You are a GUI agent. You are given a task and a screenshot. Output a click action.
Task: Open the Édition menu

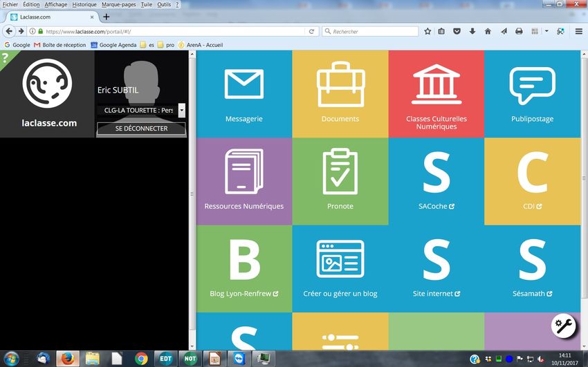point(31,5)
